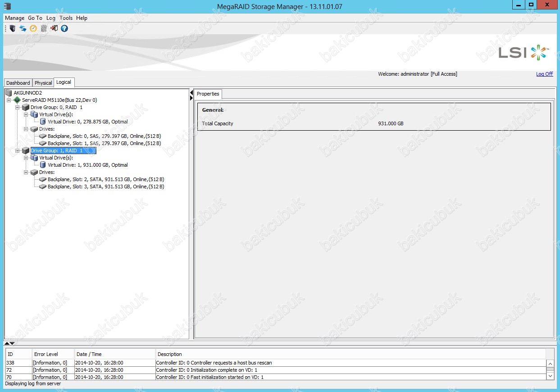This screenshot has width=560, height=392.
Task: Click the clock icon in toolbar
Action: 33,28
